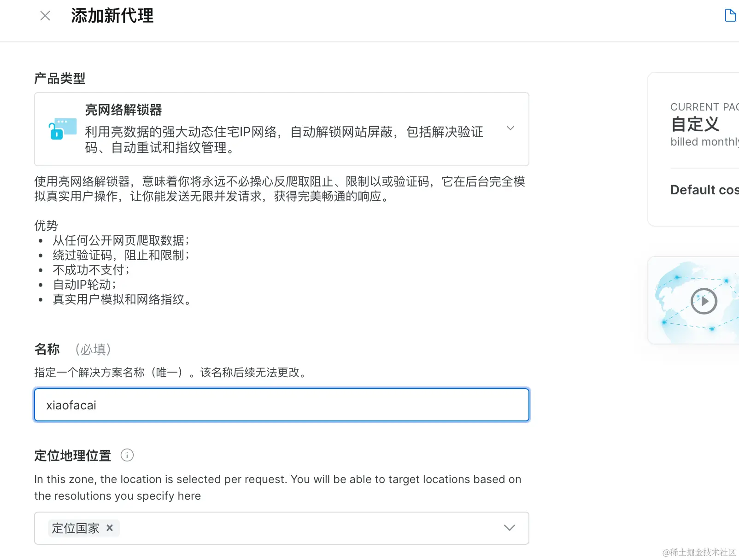Click the 真实用户模拟和网络指纹 bullet item

pyautogui.click(x=122, y=299)
